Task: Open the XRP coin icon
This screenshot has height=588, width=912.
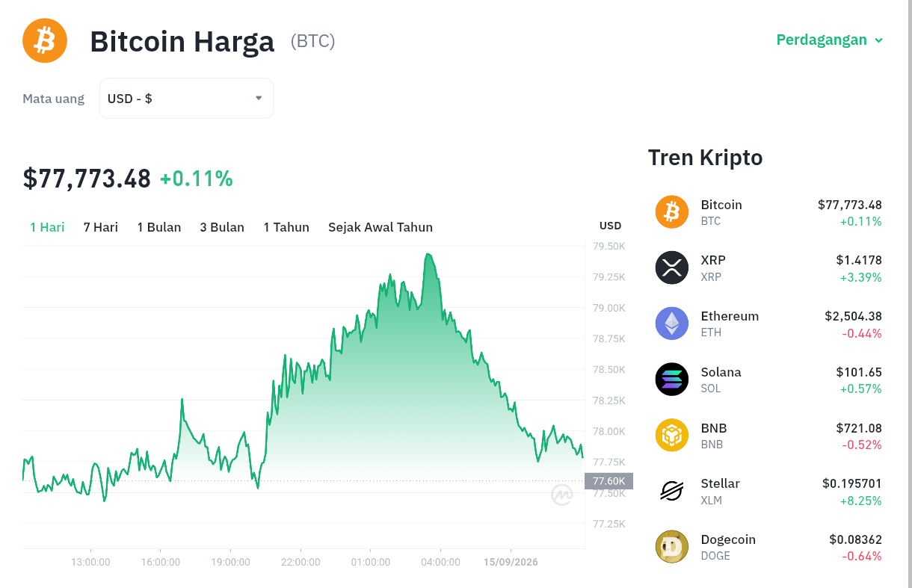Action: click(x=672, y=267)
